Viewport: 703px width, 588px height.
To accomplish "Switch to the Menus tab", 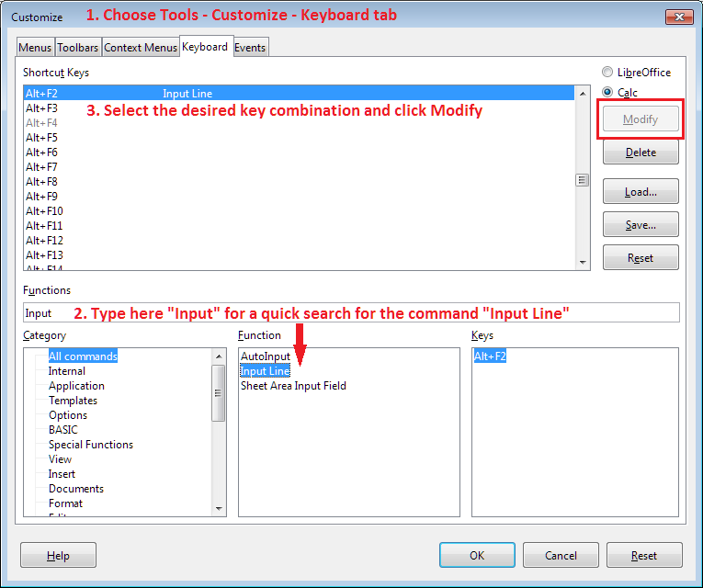I will click(35, 48).
